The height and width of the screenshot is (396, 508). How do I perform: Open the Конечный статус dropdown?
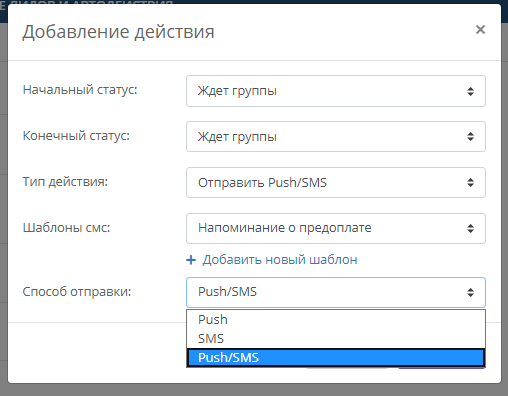pos(336,137)
